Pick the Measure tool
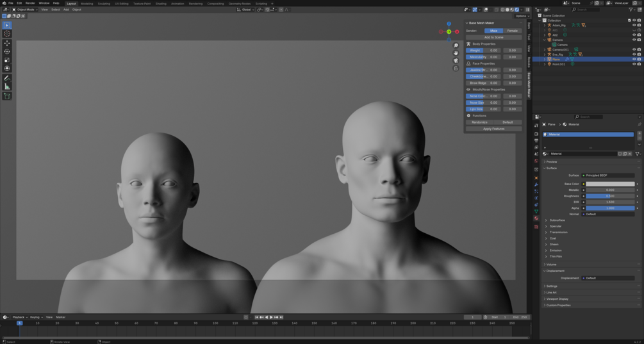The height and width of the screenshot is (344, 644). pyautogui.click(x=7, y=86)
